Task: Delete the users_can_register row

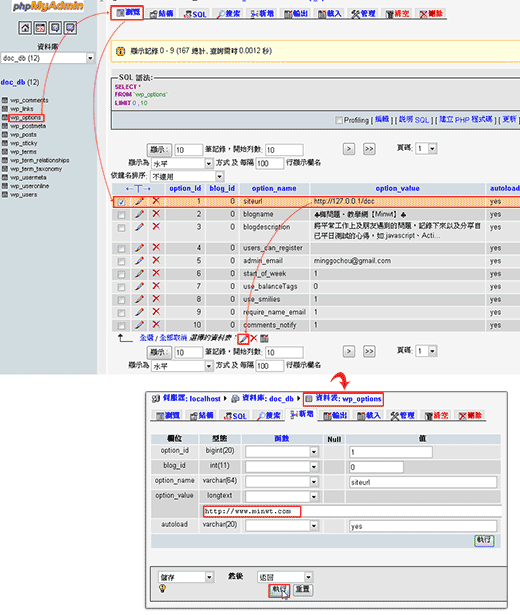Action: tap(156, 247)
